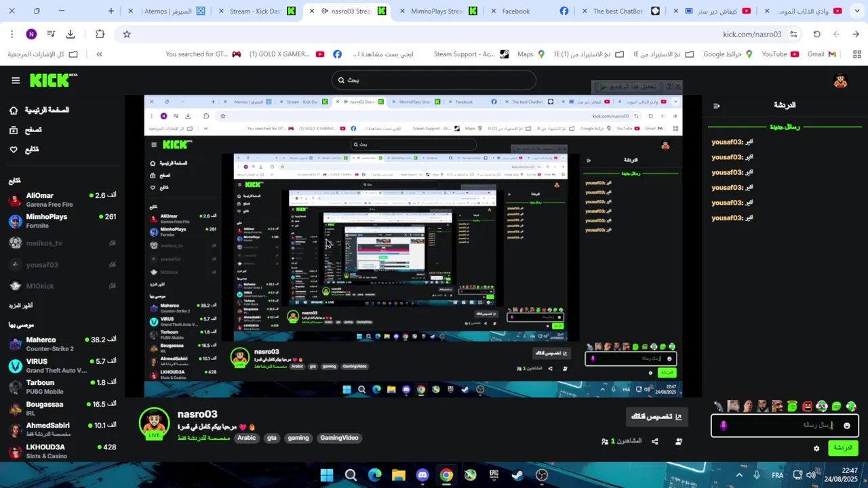Open Epic Games launcher from taskbar
This screenshot has height=488, width=868.
pyautogui.click(x=494, y=475)
